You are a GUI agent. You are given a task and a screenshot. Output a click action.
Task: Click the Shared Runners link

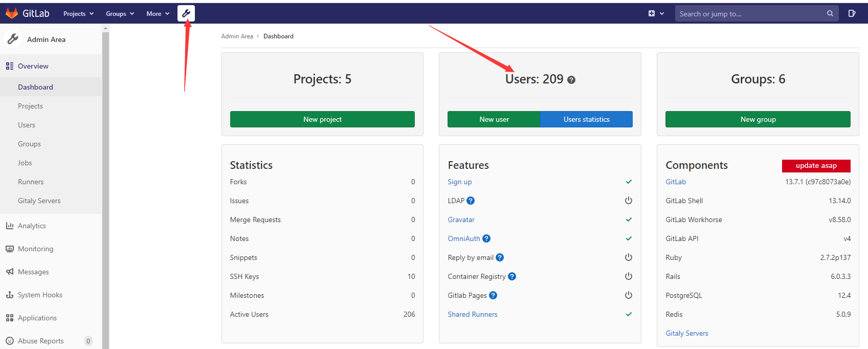(x=473, y=314)
